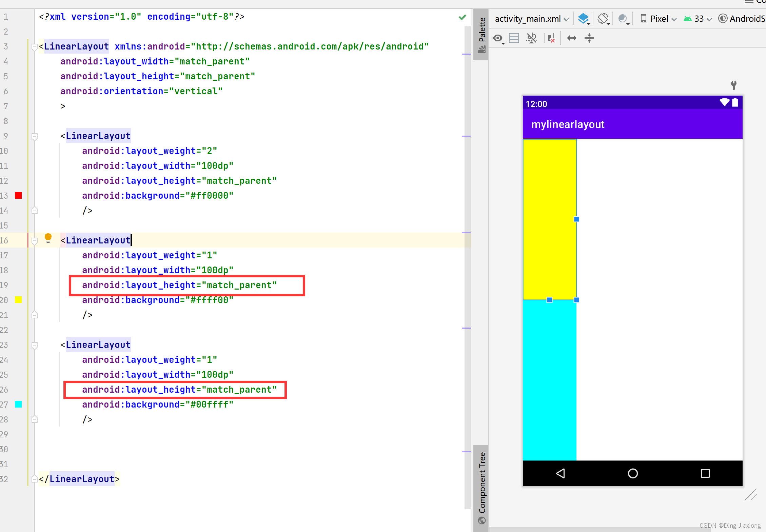Click the fold end marker on line 28
766x532 pixels.
click(x=34, y=419)
